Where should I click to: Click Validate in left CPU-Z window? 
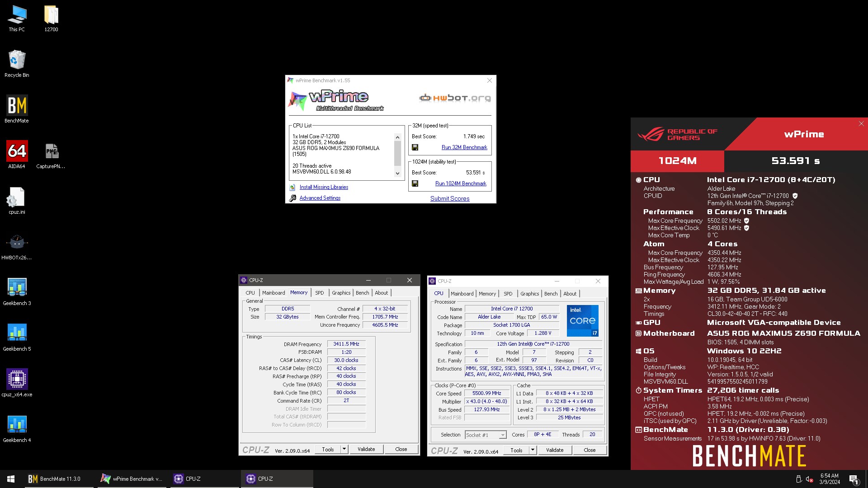[366, 449]
